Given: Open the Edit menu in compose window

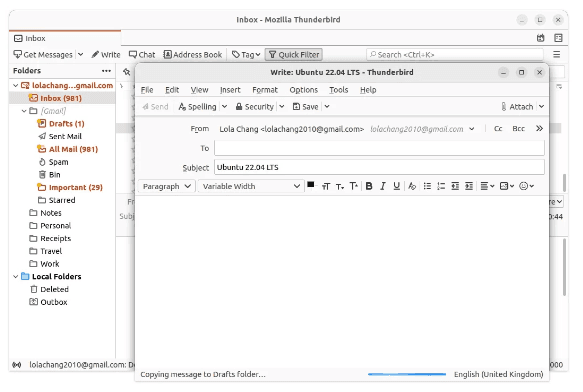Looking at the screenshot, I should coord(172,90).
